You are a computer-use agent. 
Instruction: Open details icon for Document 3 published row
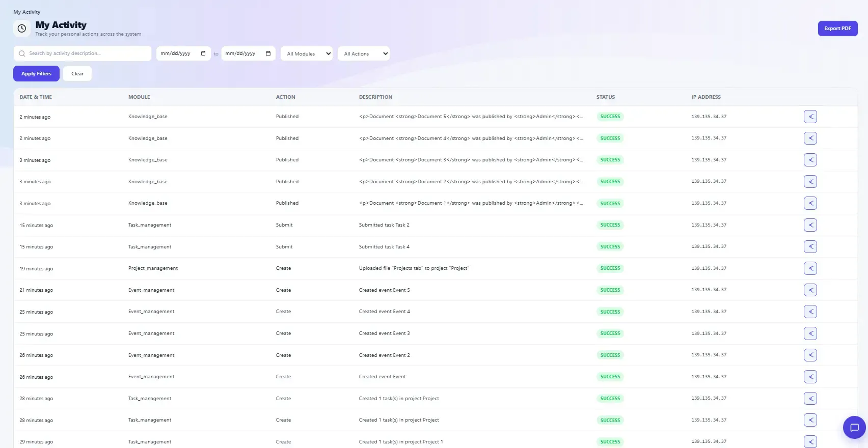coord(810,160)
